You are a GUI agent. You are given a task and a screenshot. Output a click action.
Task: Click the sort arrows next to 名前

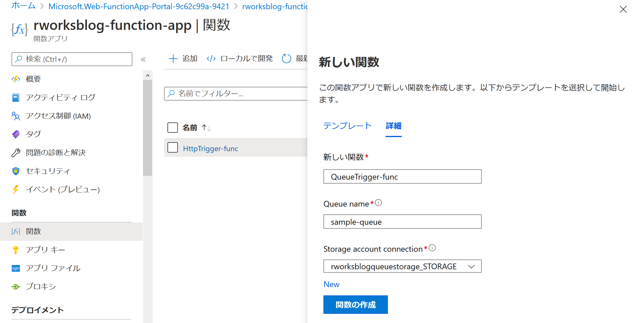point(206,128)
